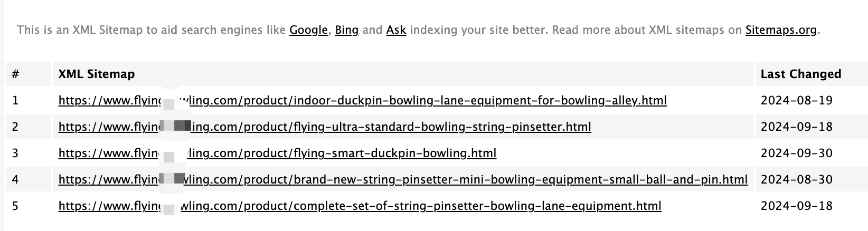
Task: Click row number 3 cell
Action: tap(15, 153)
